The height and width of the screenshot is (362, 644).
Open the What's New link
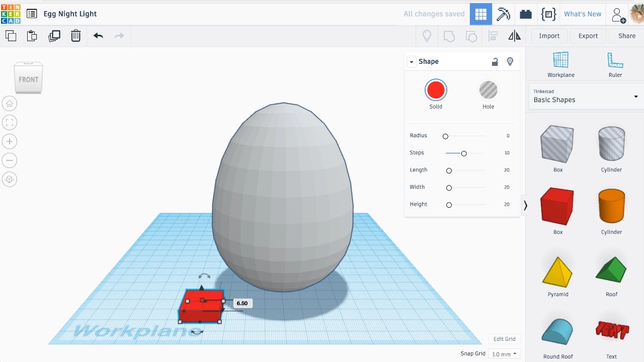582,14
